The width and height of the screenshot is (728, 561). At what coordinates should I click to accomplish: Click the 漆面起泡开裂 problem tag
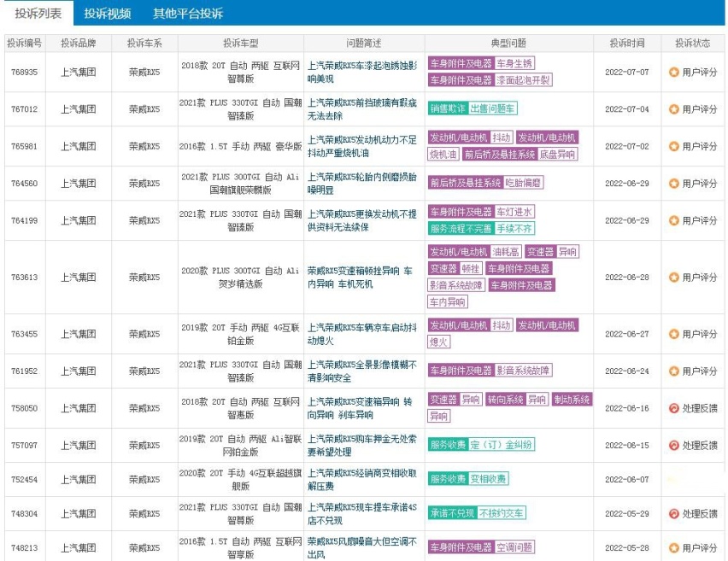[523, 79]
